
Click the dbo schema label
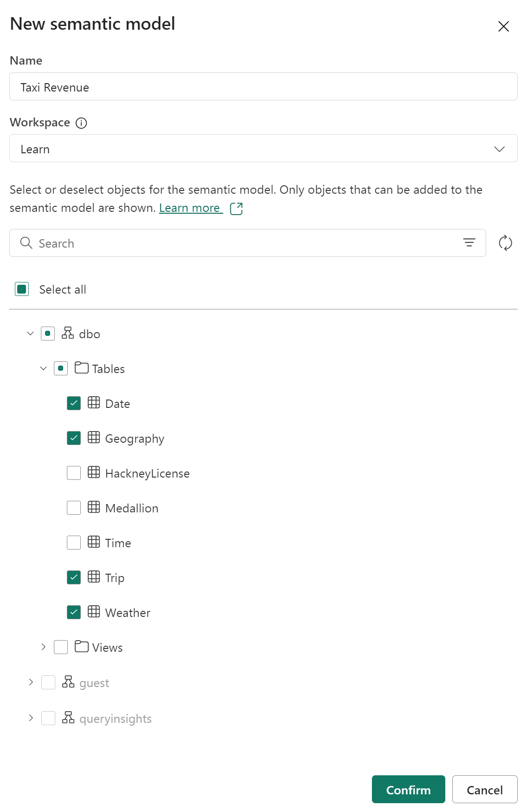coord(90,334)
